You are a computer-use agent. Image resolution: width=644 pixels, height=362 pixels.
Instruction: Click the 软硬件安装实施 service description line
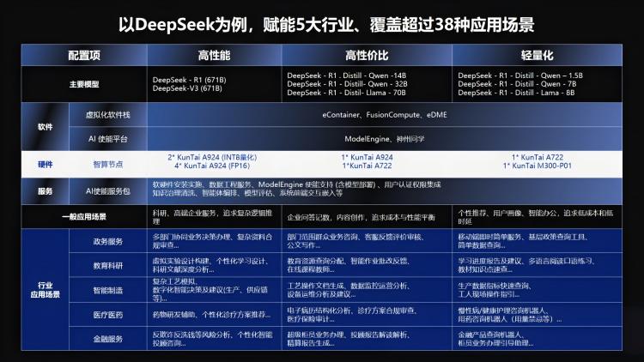tap(296, 184)
